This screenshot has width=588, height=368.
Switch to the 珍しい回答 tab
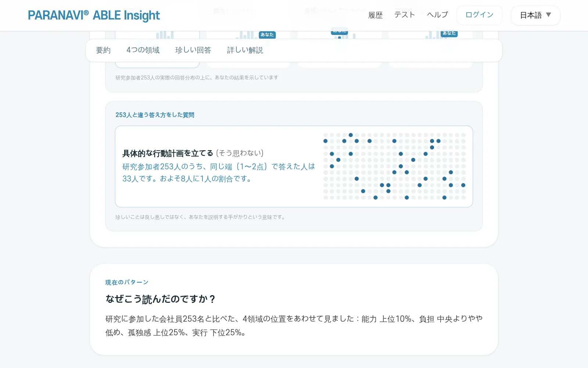point(193,50)
